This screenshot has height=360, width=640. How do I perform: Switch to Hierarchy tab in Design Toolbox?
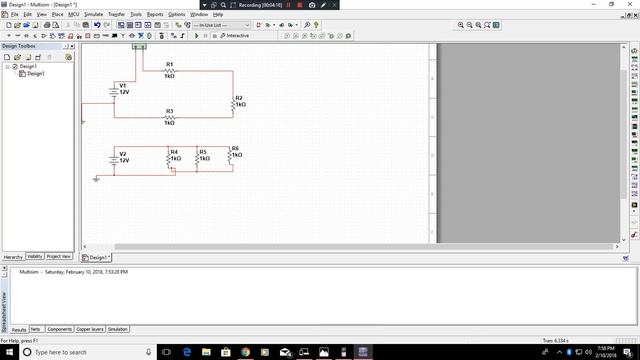(13, 257)
